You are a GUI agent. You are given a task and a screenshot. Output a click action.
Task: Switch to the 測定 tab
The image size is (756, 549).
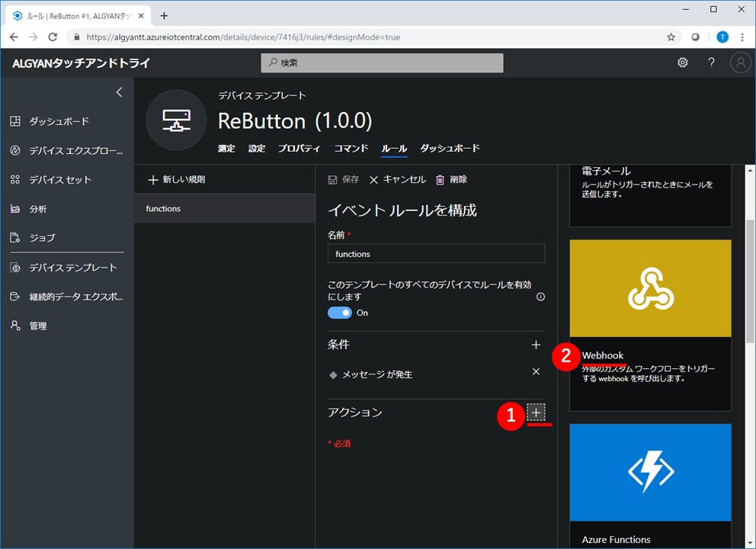coord(226,148)
